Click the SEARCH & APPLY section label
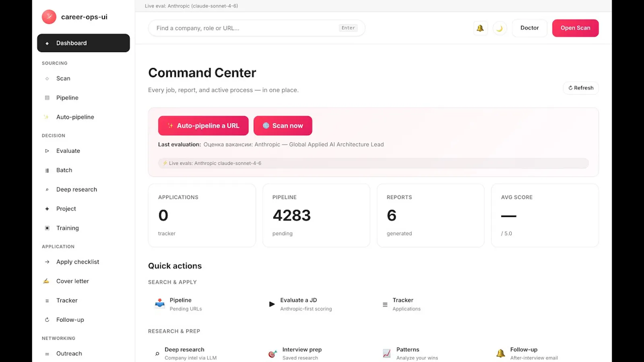Viewport: 644px width, 362px height. pos(172,282)
